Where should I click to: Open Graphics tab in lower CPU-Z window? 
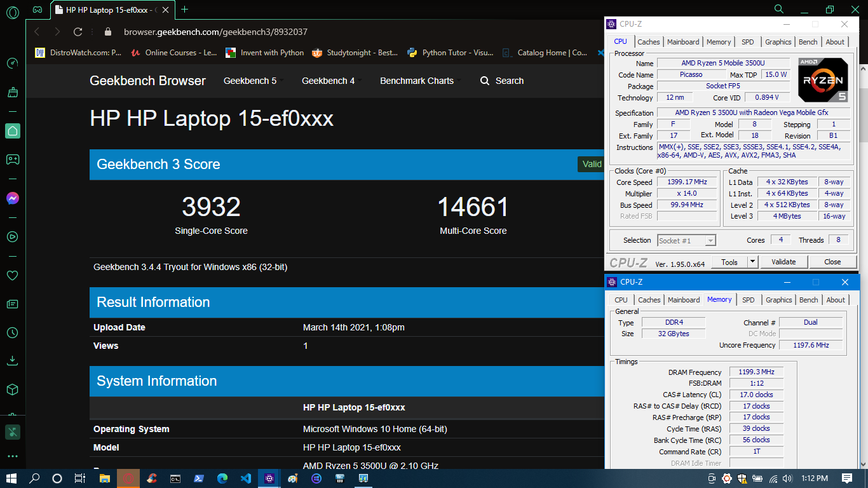(779, 300)
